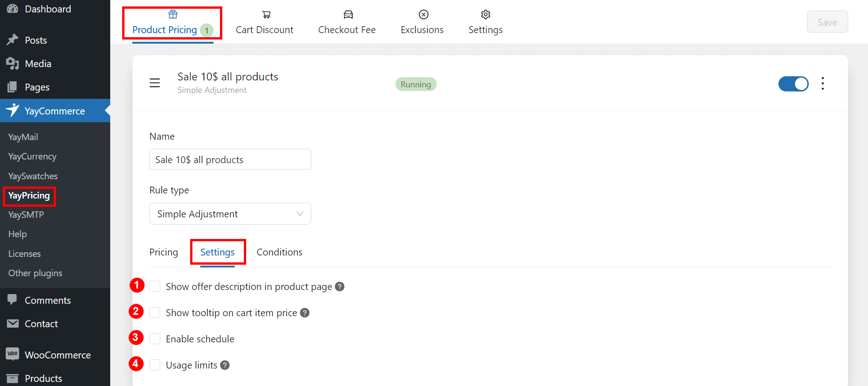Click help icon beside offer description option

(340, 287)
